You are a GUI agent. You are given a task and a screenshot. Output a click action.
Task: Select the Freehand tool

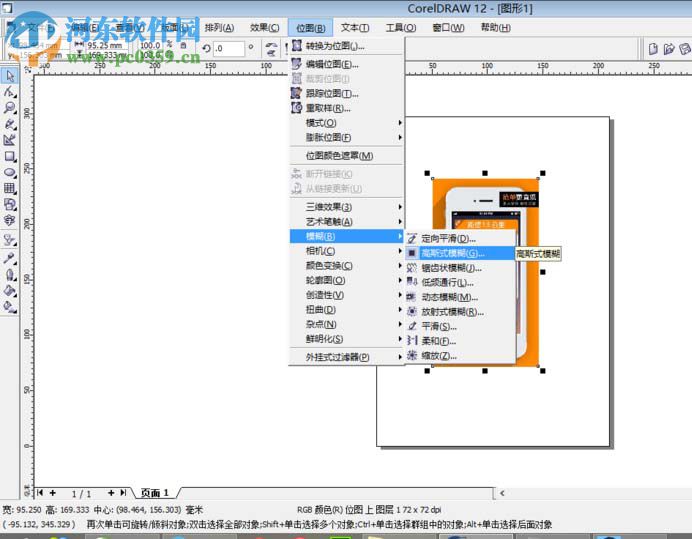(x=10, y=124)
